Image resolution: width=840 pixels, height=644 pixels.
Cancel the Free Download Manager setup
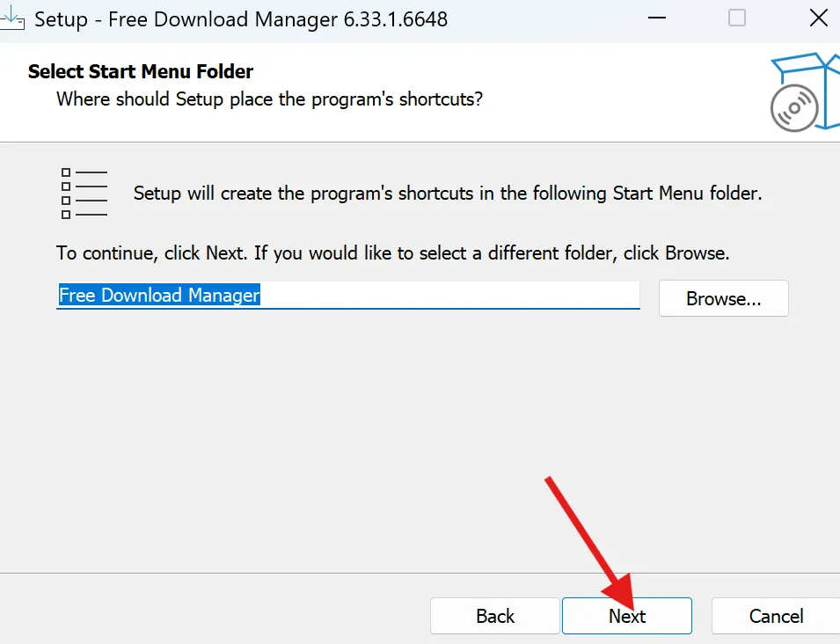[x=776, y=616]
